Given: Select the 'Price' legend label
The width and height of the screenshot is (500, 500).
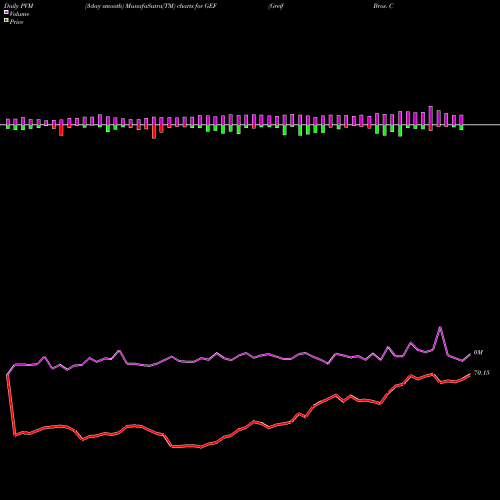Looking at the screenshot, I should (16, 22).
